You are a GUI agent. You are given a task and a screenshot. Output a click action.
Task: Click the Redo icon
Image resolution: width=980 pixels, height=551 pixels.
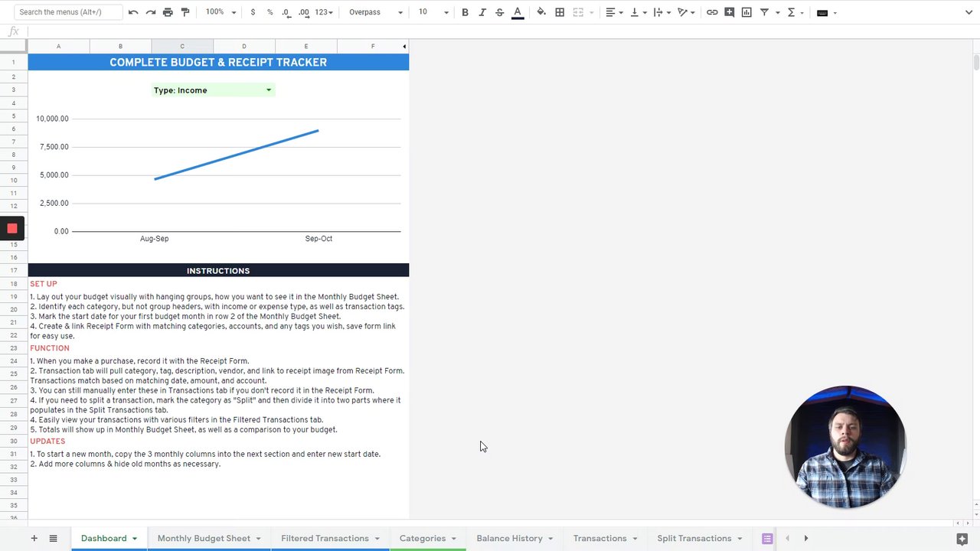151,12
